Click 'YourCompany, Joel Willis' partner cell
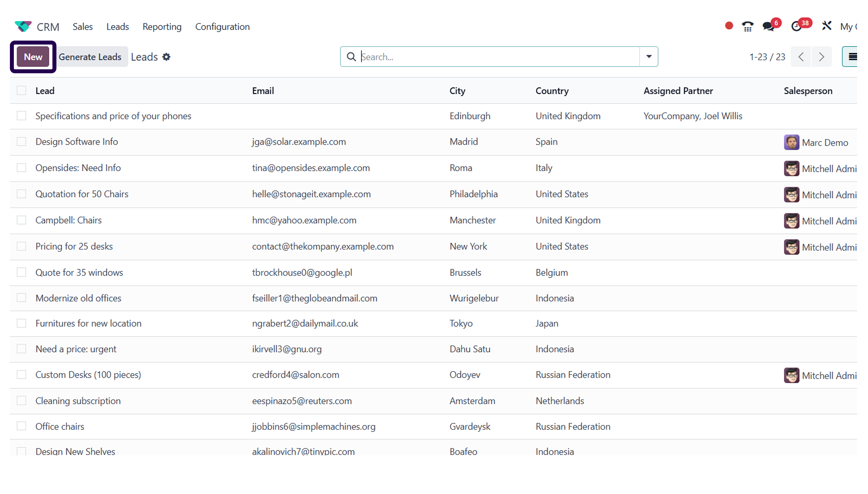The width and height of the screenshot is (868, 494). click(693, 116)
